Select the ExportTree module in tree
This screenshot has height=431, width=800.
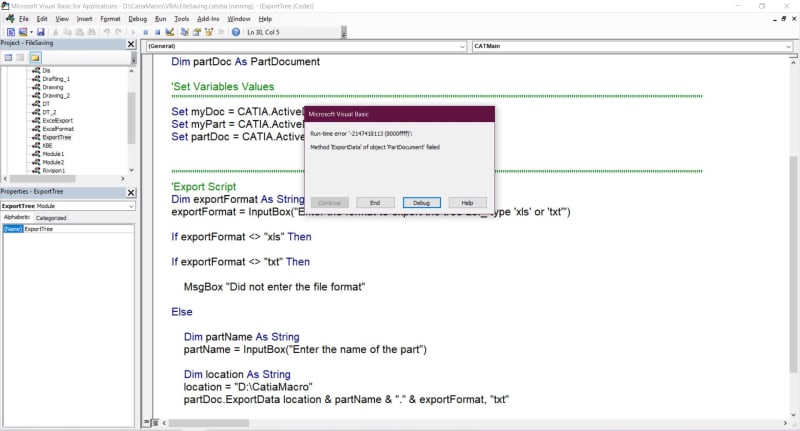[x=57, y=137]
